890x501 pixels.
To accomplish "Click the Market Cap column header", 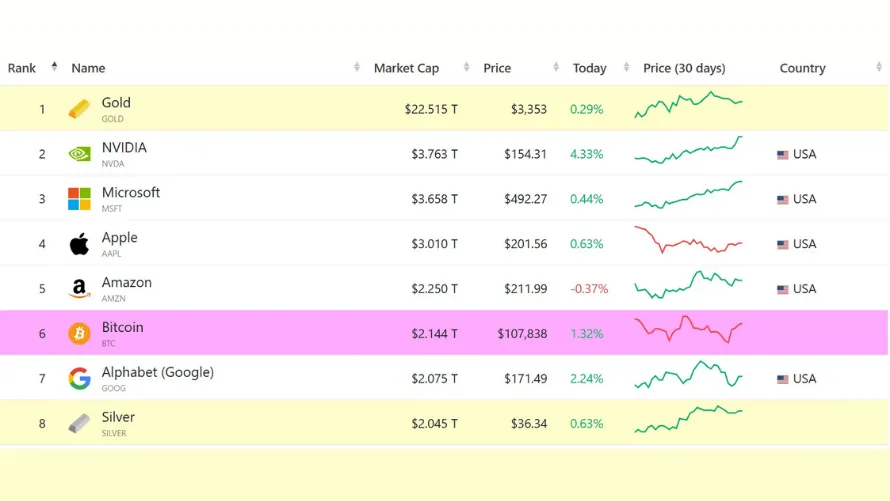I will pyautogui.click(x=406, y=68).
